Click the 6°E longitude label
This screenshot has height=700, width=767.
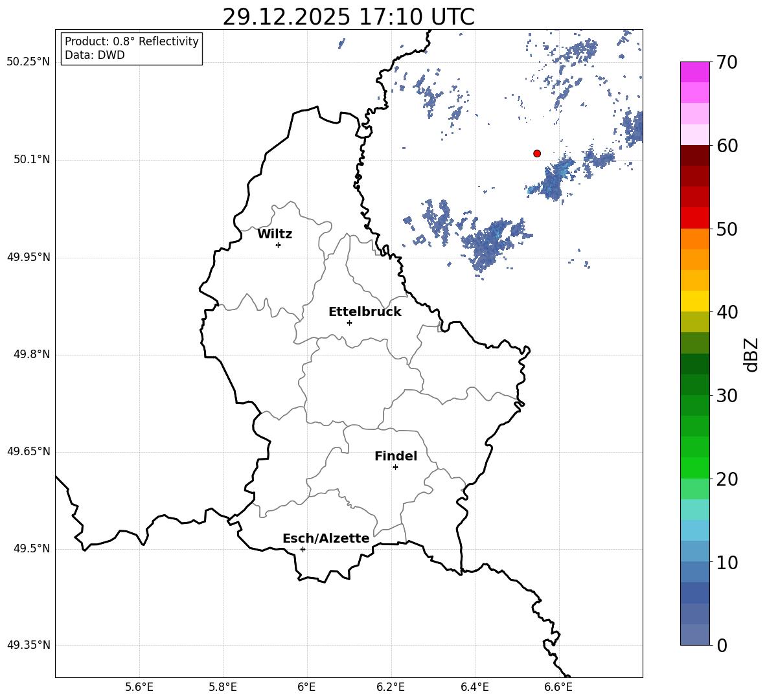[306, 687]
